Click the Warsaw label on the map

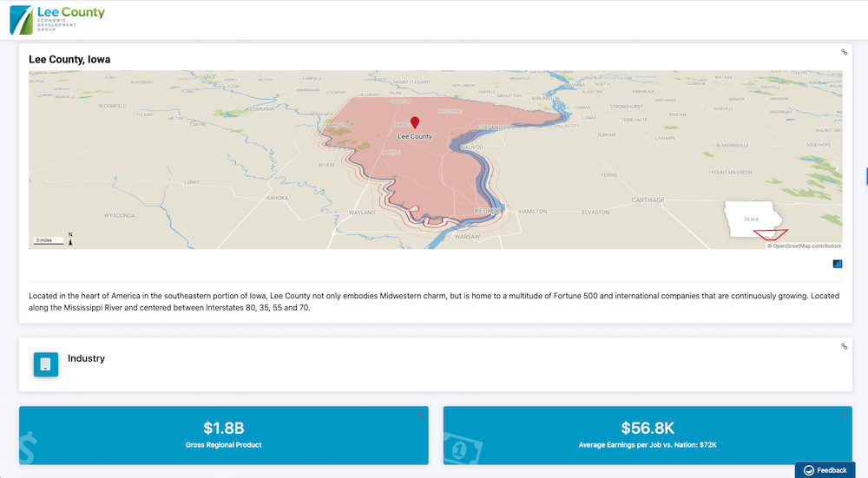(467, 237)
